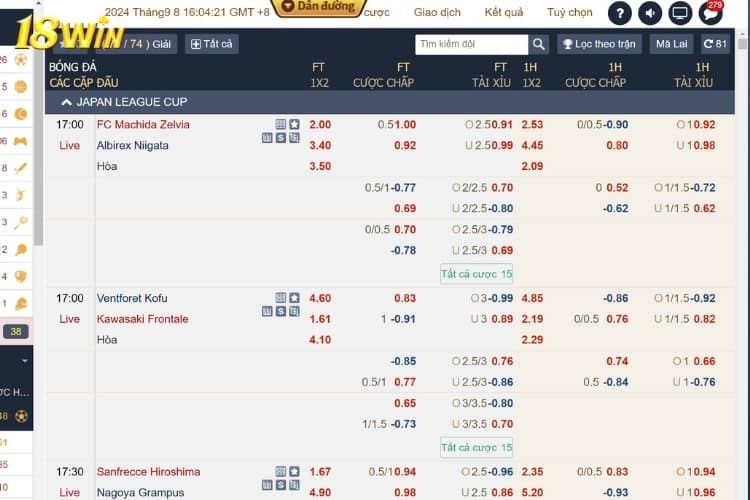Pick Kofu match draw odds 4.10
The image size is (750, 500).
(x=320, y=340)
